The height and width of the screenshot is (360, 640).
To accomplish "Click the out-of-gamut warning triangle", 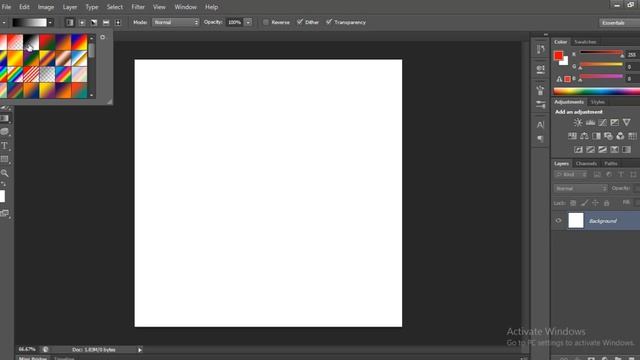I will (x=559, y=79).
